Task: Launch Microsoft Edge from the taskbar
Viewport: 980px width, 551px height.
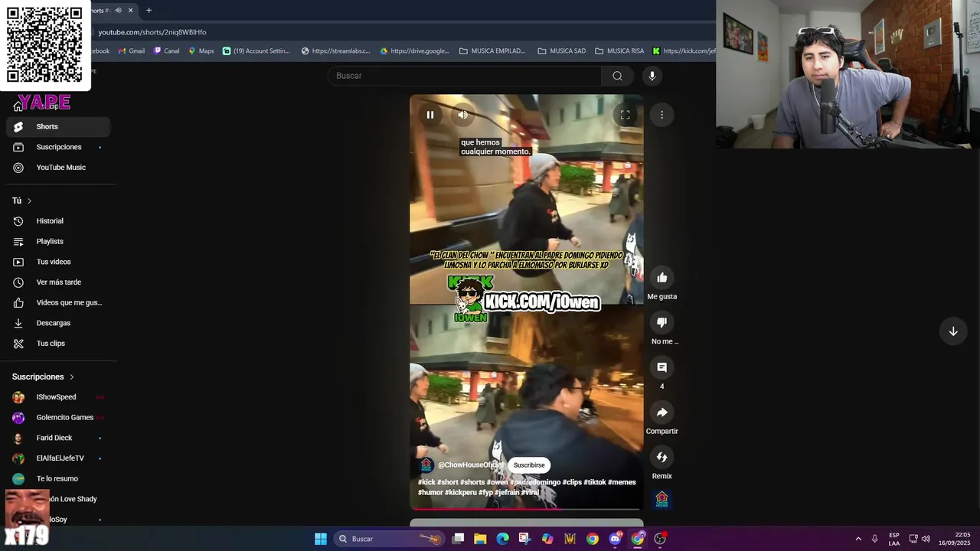Action: point(502,539)
